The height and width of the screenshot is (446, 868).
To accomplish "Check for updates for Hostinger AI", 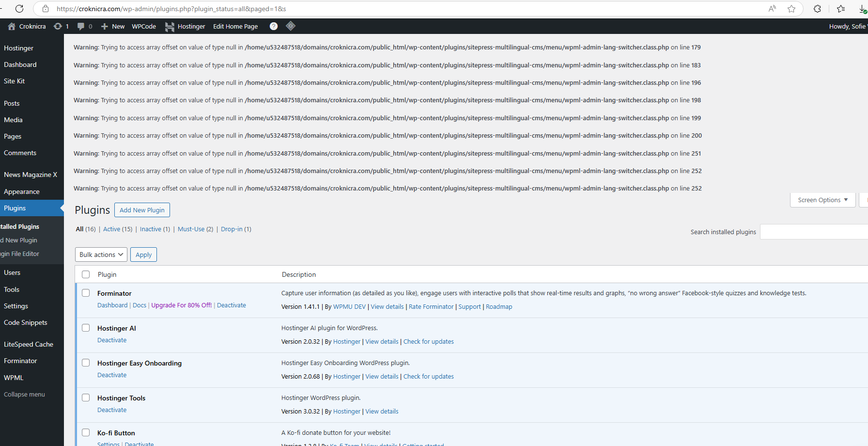I will click(429, 341).
